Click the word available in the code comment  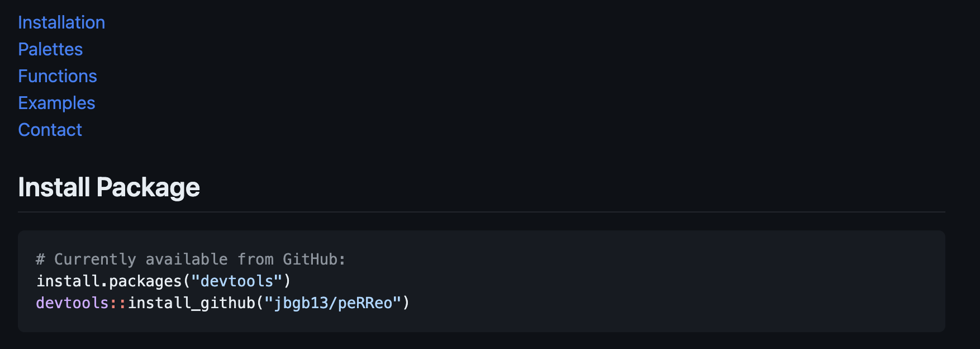tap(187, 260)
